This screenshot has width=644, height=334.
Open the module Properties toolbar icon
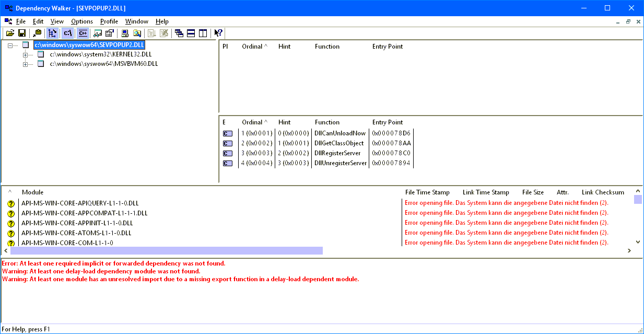click(110, 33)
